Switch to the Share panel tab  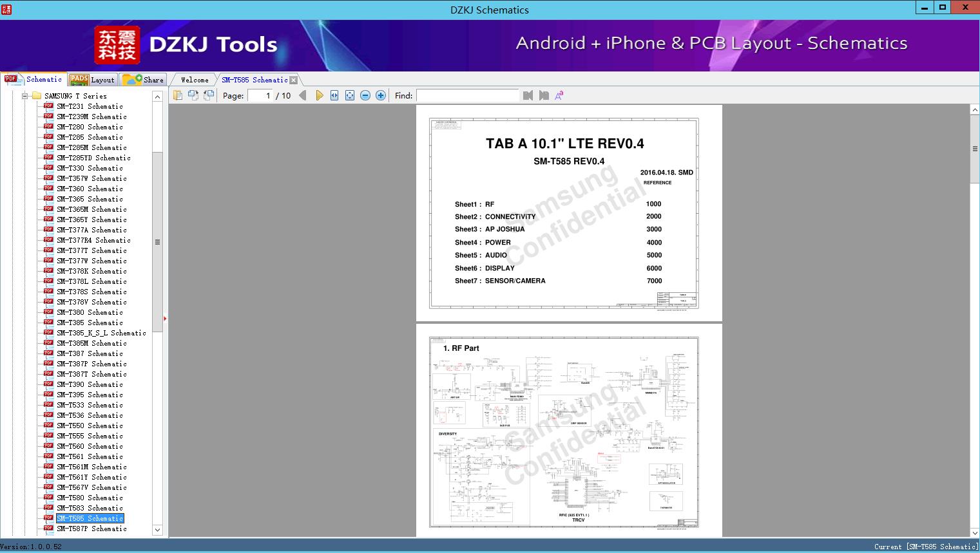pyautogui.click(x=143, y=80)
